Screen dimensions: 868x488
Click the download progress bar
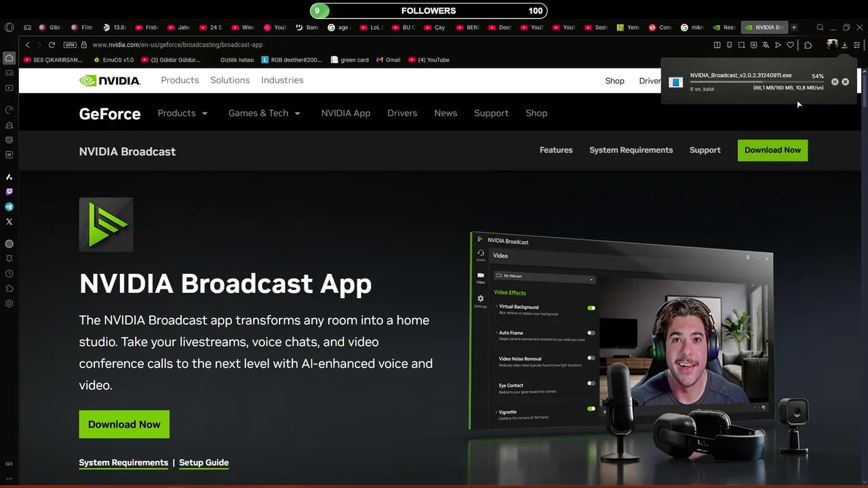[x=757, y=82]
